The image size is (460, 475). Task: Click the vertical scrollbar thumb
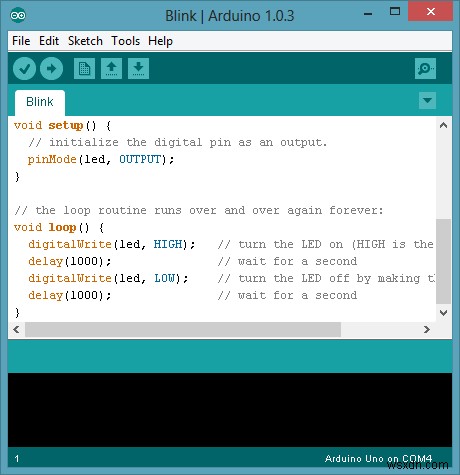(443, 261)
